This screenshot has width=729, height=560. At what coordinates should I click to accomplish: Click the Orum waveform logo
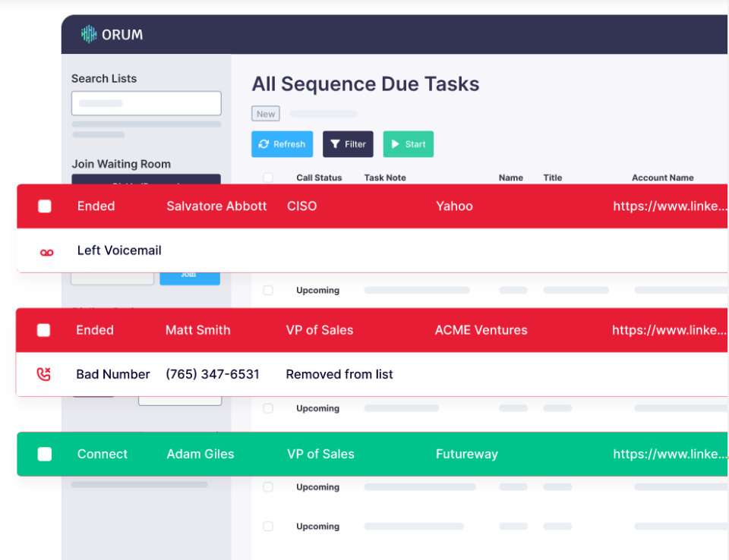(x=89, y=33)
